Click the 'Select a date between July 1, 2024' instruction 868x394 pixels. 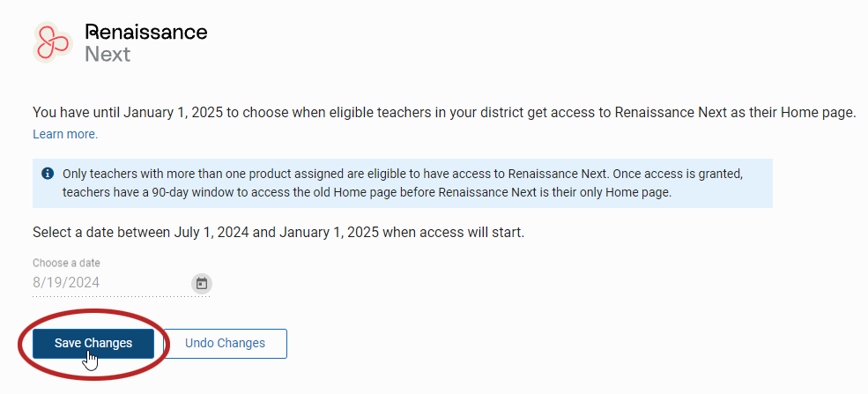coord(278,233)
